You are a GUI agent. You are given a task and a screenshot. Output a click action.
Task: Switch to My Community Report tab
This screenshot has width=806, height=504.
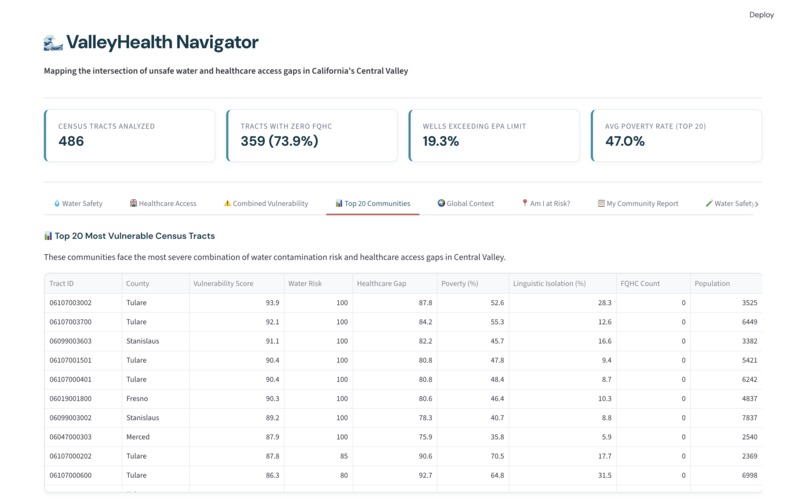point(638,204)
